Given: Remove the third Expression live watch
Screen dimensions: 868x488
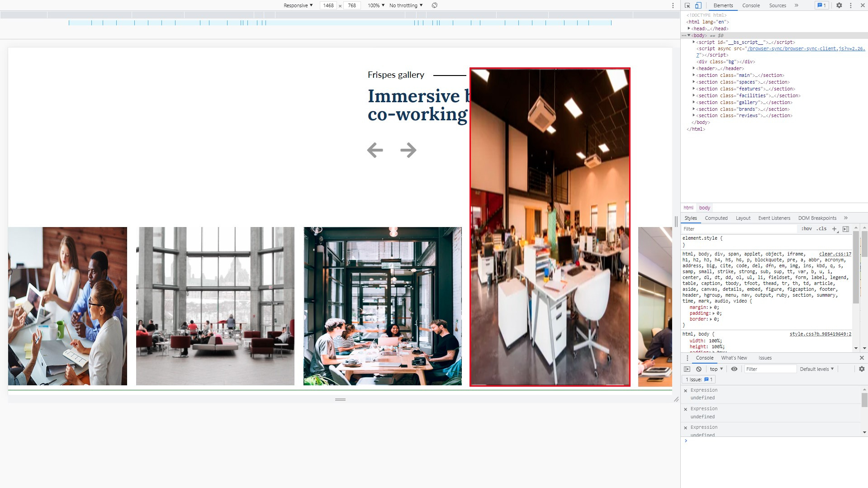Looking at the screenshot, I should 685,427.
